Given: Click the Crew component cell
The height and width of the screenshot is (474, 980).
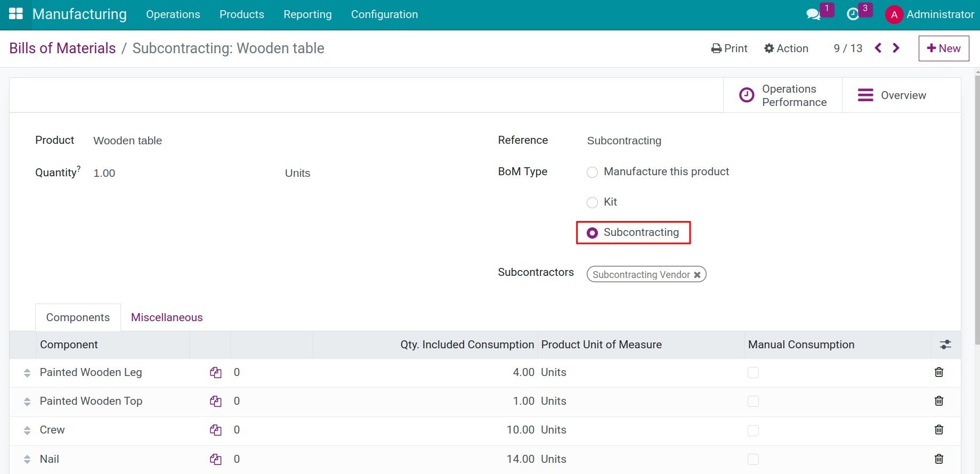Looking at the screenshot, I should [52, 430].
